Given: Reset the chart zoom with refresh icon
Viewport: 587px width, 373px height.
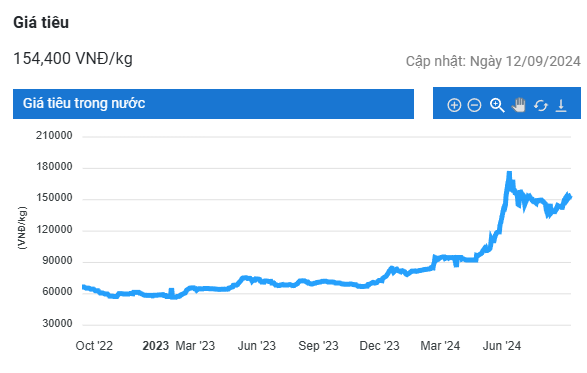Looking at the screenshot, I should pyautogui.click(x=541, y=106).
